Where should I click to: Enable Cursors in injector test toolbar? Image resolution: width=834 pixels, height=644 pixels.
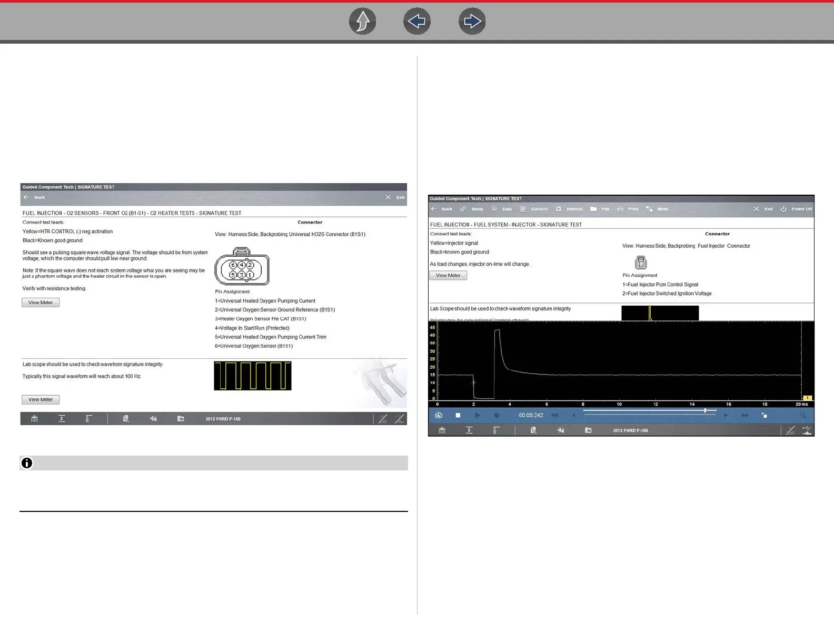point(533,209)
